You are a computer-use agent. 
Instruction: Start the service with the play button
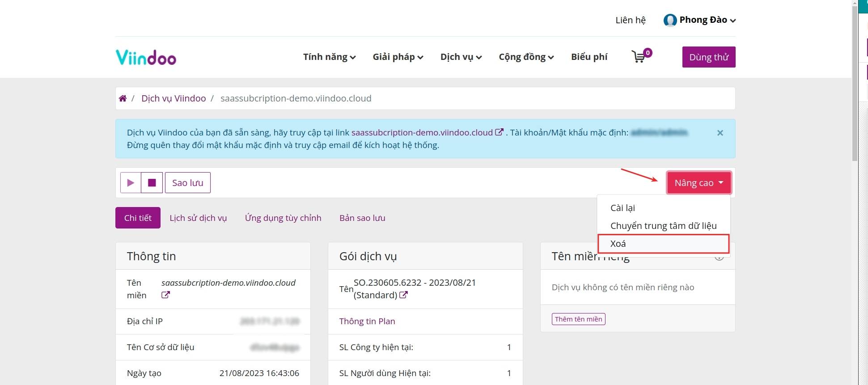point(131,183)
